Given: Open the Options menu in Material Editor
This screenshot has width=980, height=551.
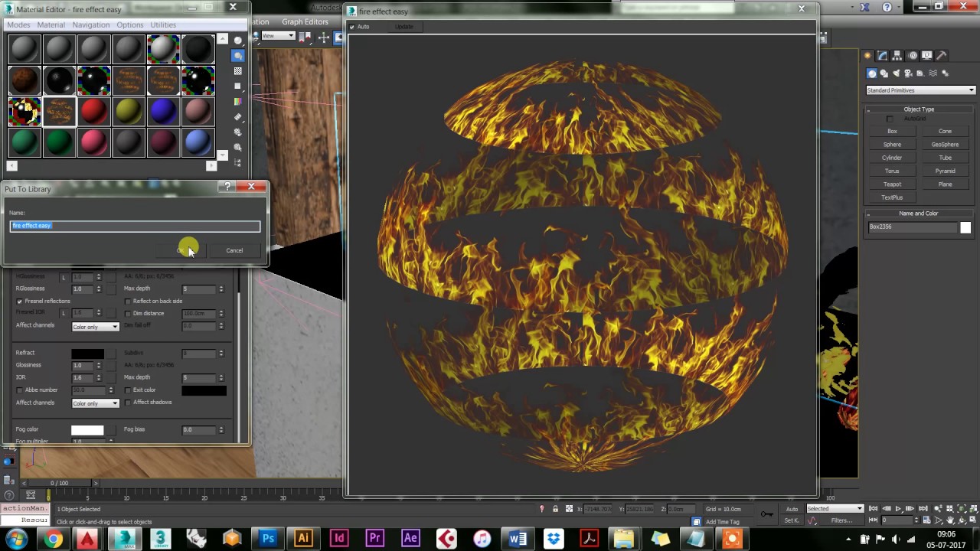Looking at the screenshot, I should pos(130,24).
